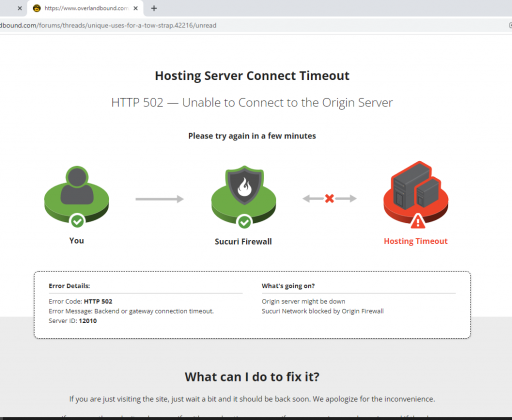Click the red warning triangle under server
The height and width of the screenshot is (420, 512).
coord(418,221)
